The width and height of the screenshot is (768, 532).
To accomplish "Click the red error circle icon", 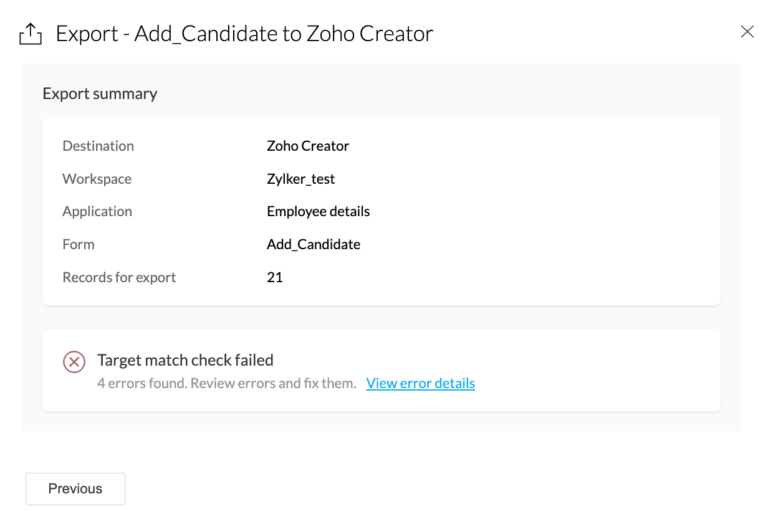I will point(74,361).
